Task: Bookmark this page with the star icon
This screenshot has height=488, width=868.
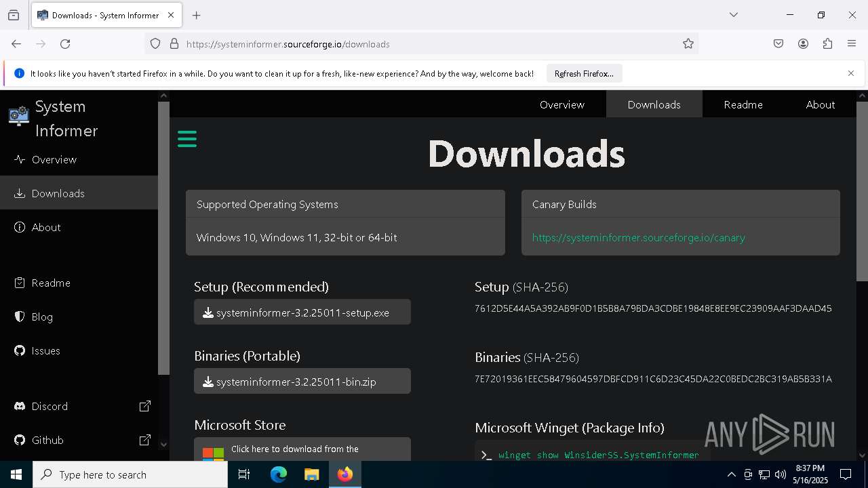Action: [x=688, y=43]
